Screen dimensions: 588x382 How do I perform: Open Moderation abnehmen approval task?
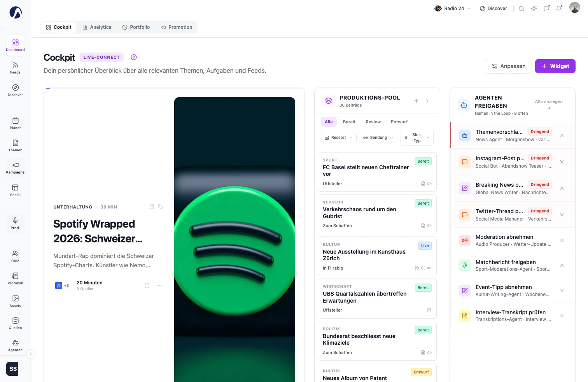[513, 240]
